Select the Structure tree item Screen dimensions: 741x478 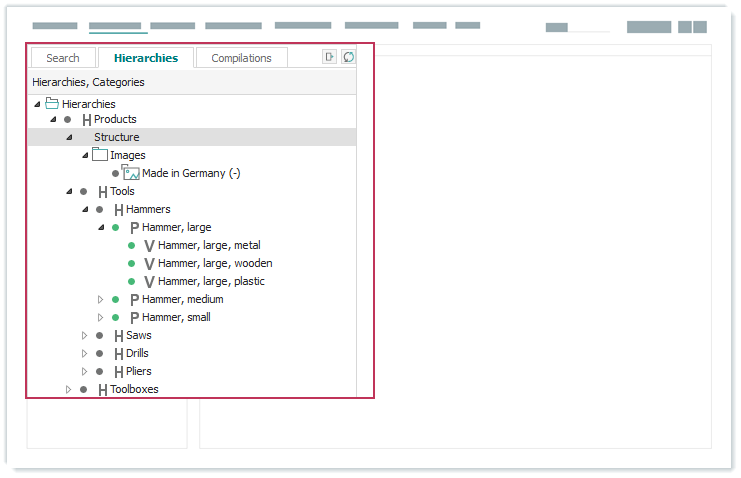[x=117, y=137]
